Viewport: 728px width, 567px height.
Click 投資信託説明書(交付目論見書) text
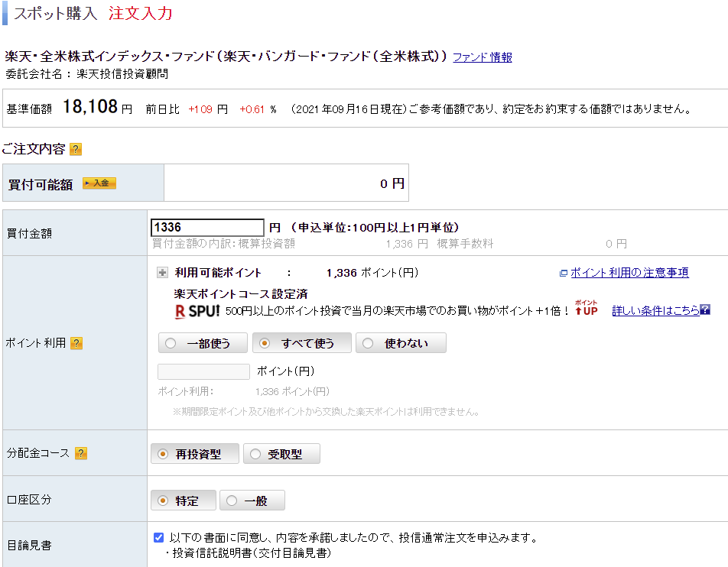pos(252,553)
